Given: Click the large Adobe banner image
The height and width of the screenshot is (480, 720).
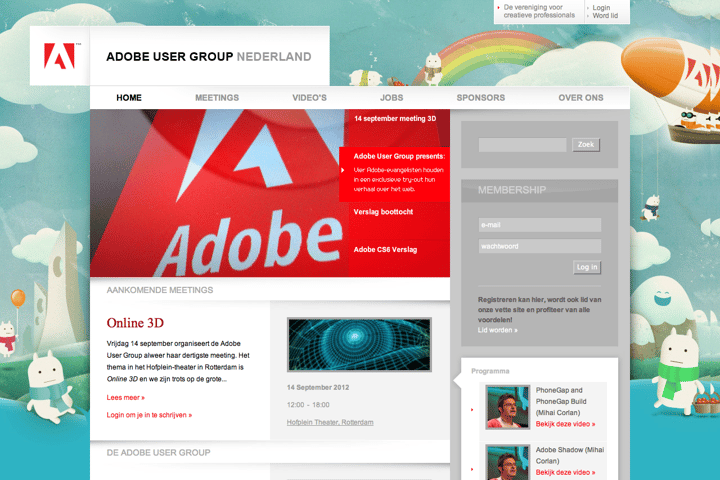Looking at the screenshot, I should 219,193.
